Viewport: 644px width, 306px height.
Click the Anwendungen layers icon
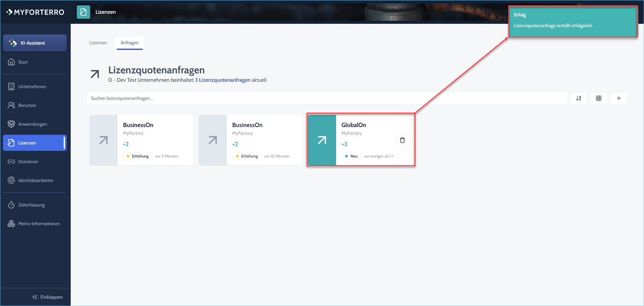point(11,124)
